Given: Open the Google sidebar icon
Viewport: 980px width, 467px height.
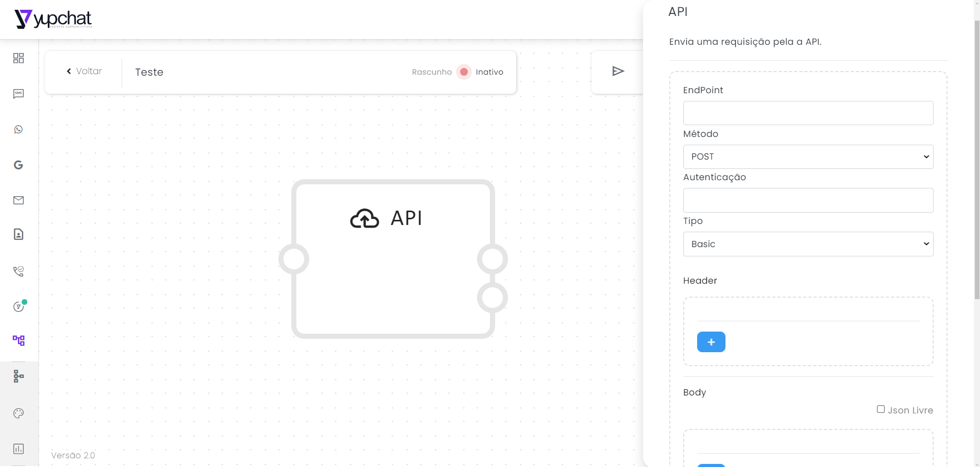Looking at the screenshot, I should pyautogui.click(x=19, y=165).
